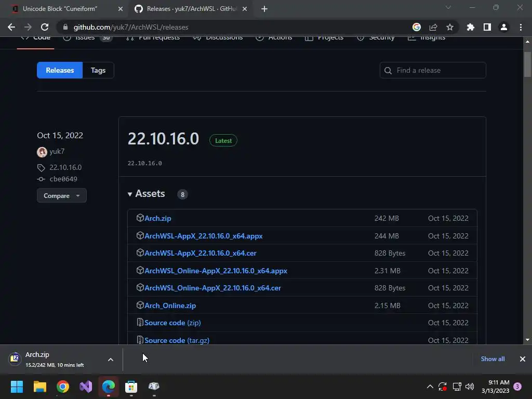Share this page via share icon

[x=433, y=27]
